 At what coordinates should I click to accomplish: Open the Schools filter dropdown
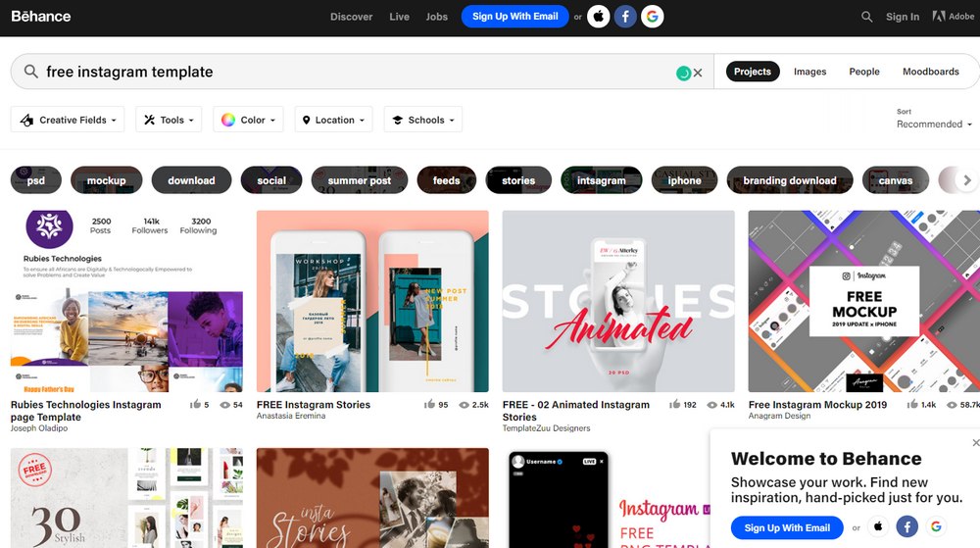pyautogui.click(x=423, y=120)
